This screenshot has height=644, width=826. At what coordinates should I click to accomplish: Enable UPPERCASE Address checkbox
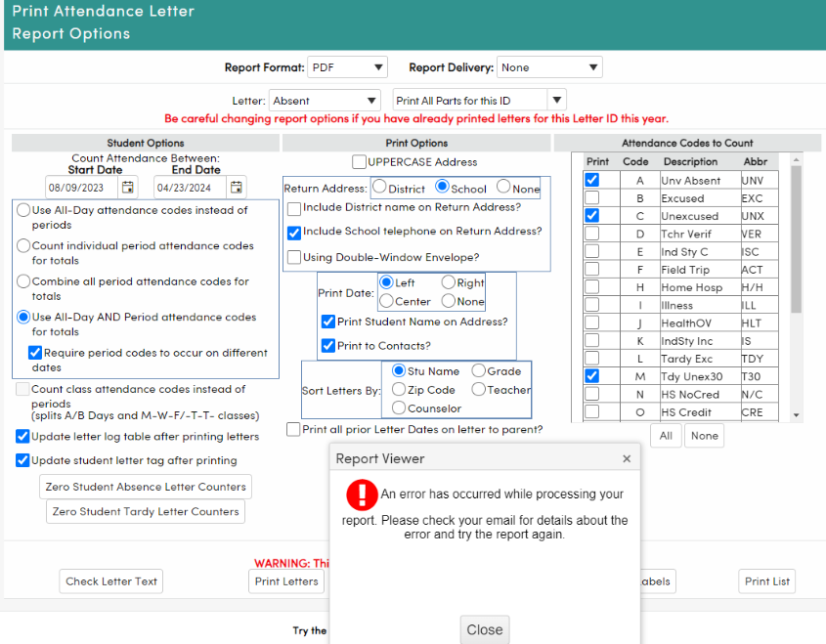point(359,161)
